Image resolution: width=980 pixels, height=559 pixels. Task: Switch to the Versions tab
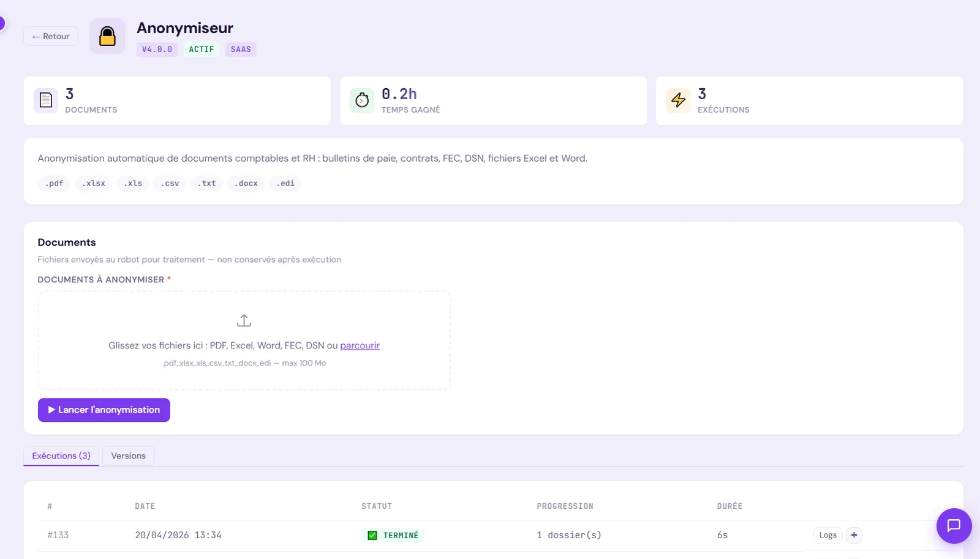[x=128, y=456]
